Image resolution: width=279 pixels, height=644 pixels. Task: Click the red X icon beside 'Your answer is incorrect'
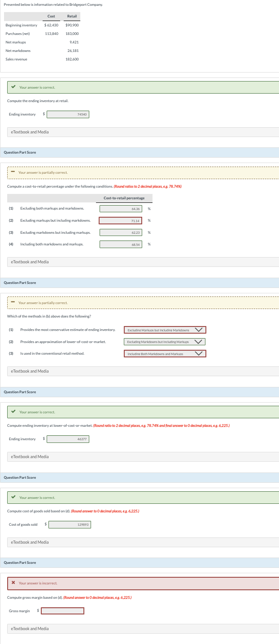pyautogui.click(x=13, y=583)
